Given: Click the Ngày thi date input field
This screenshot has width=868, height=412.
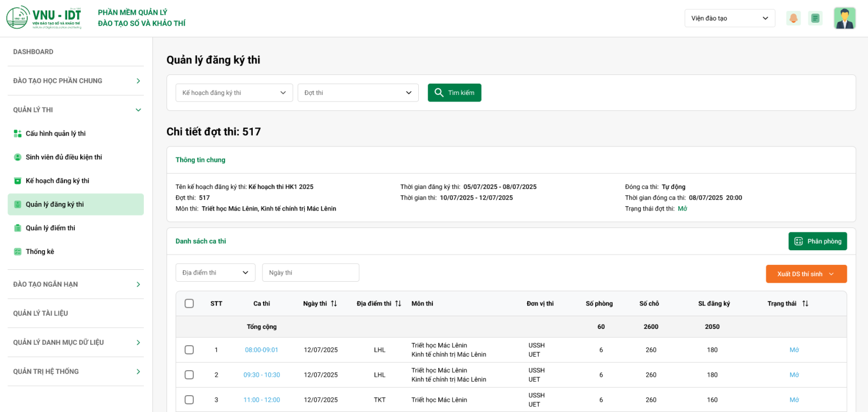Looking at the screenshot, I should (310, 273).
